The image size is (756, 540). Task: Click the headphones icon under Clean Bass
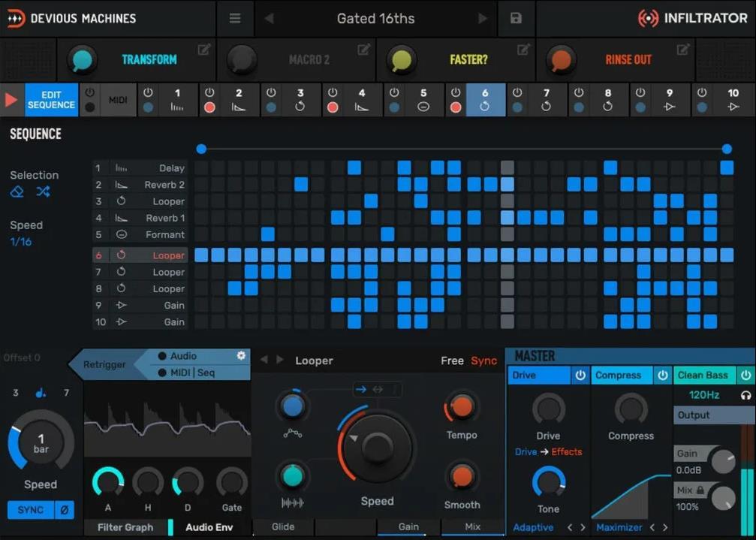[x=745, y=395]
